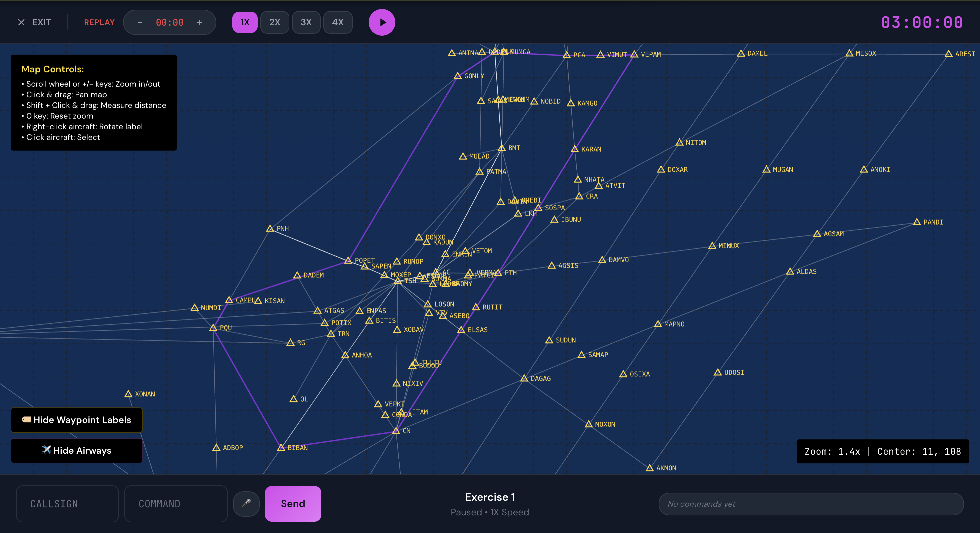Select the DAGAG waypoint marker
This screenshot has width=980, height=533.
tap(524, 378)
